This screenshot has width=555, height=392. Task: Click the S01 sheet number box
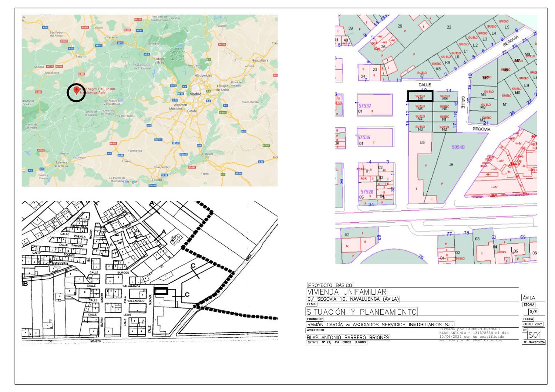click(x=534, y=335)
